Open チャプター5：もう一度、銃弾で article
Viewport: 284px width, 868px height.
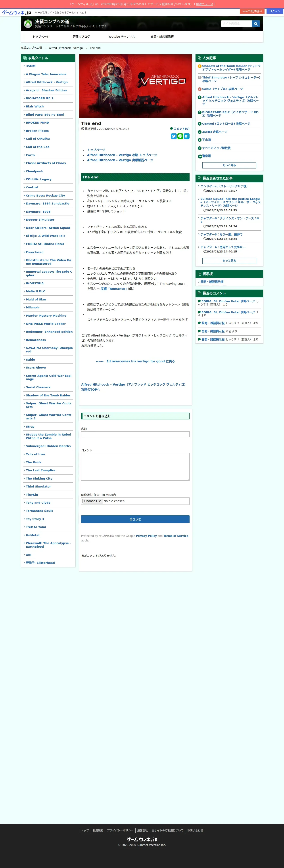(x=221, y=235)
